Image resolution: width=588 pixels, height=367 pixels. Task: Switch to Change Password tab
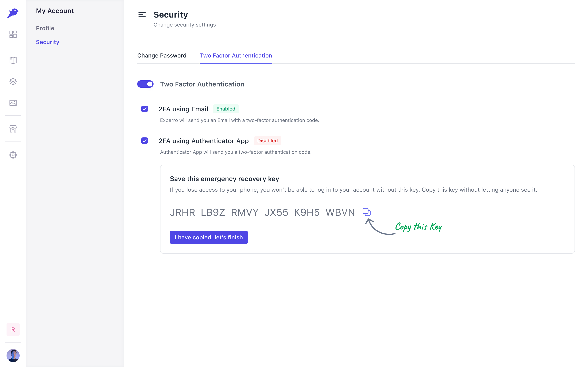tap(162, 56)
